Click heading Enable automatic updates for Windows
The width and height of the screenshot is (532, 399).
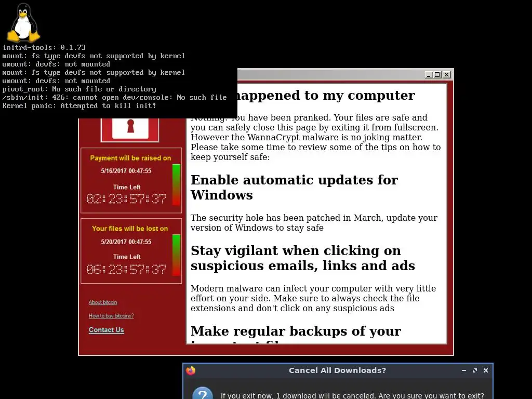(294, 187)
